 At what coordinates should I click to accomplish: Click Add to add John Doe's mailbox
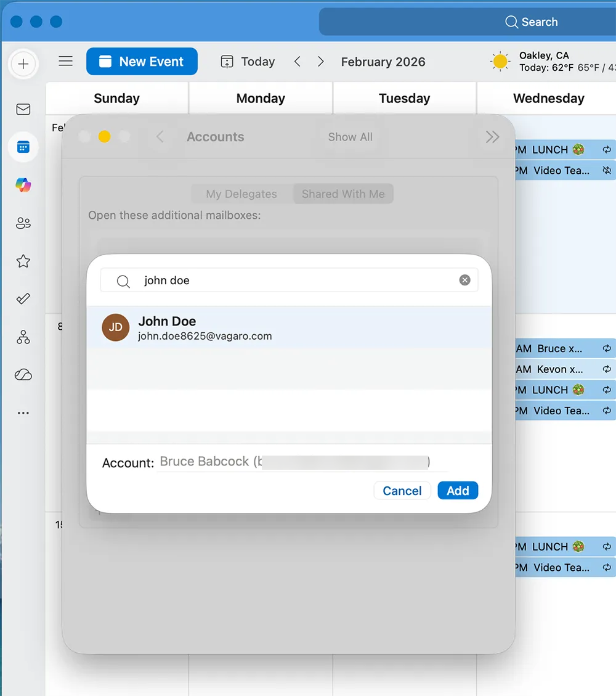458,490
